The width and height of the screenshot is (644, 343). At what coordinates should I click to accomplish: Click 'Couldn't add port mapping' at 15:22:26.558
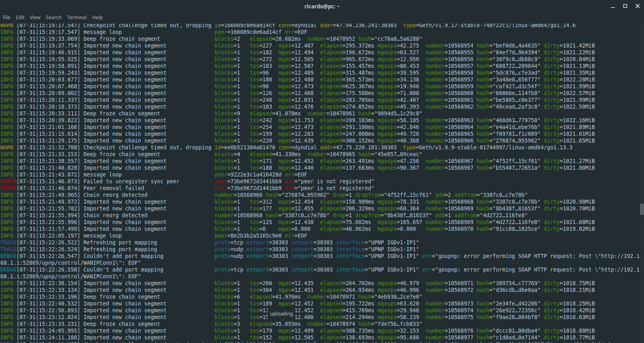pos(123,270)
